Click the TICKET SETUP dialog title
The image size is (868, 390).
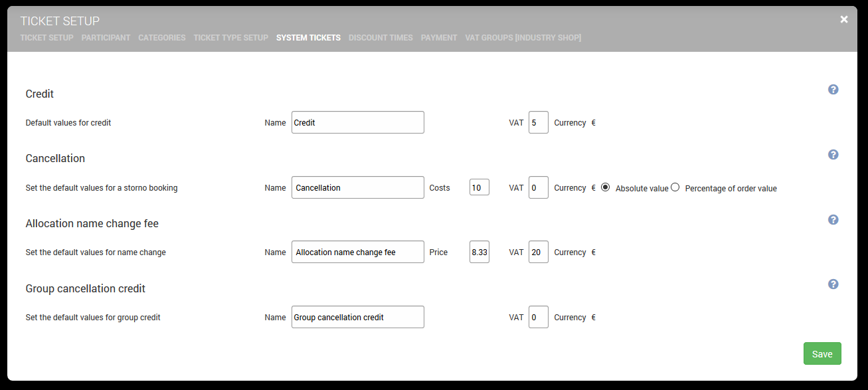[60, 21]
